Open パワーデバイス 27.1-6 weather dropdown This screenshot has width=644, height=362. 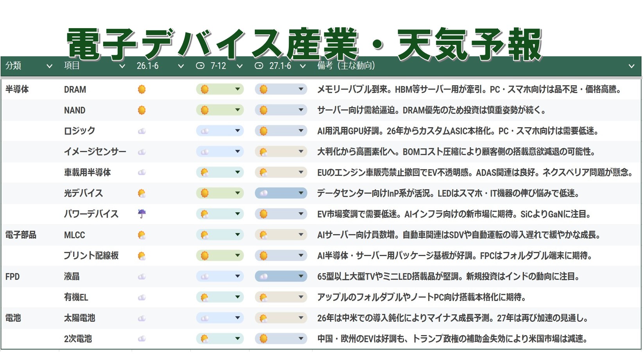tap(281, 214)
